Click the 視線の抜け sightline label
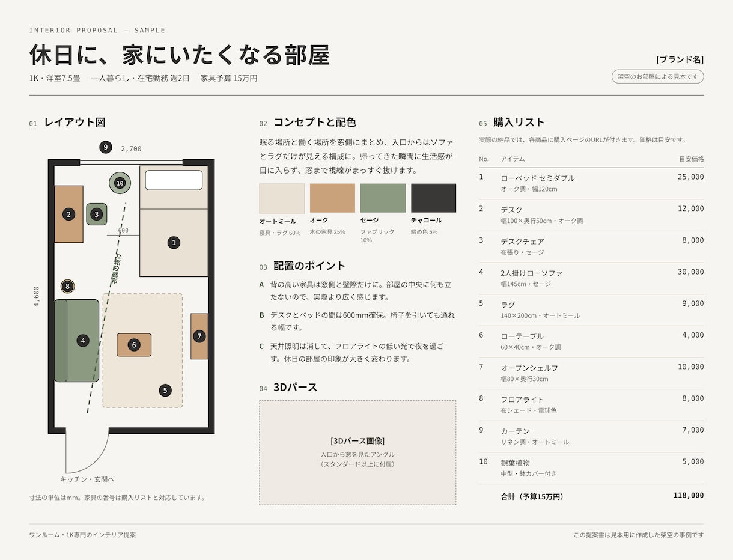This screenshot has width=733, height=560. coord(117,268)
